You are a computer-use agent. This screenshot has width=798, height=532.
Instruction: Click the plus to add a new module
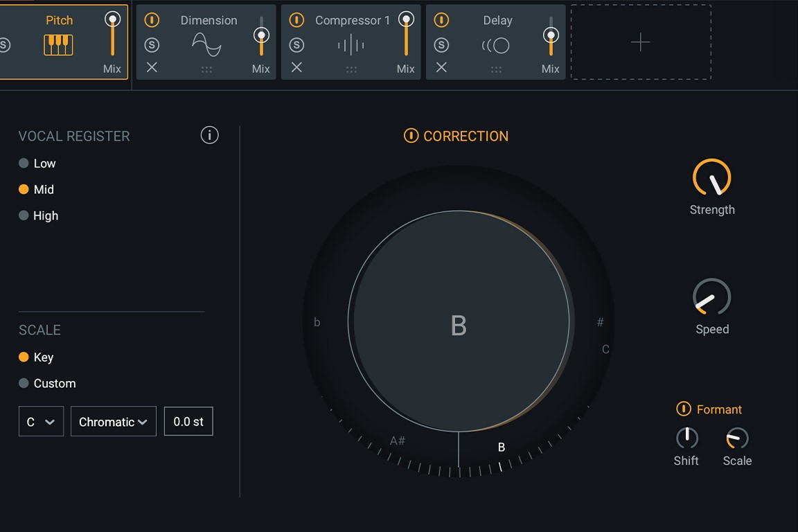coord(639,41)
